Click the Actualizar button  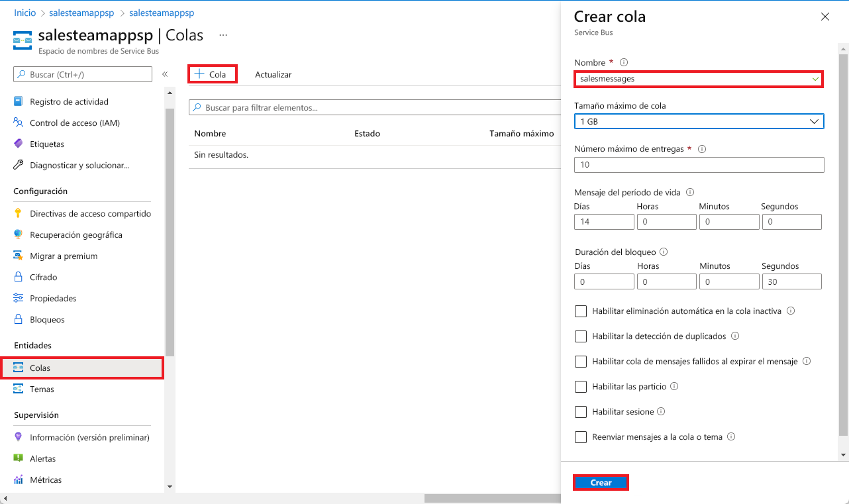click(273, 74)
